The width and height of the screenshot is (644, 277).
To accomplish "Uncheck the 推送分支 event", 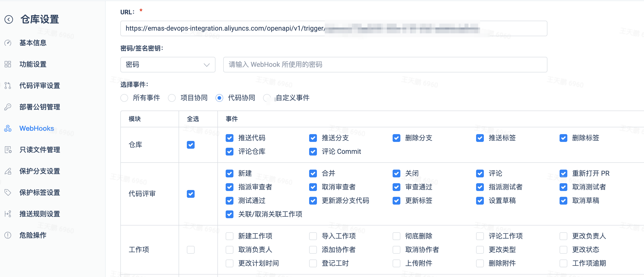I will coord(313,138).
